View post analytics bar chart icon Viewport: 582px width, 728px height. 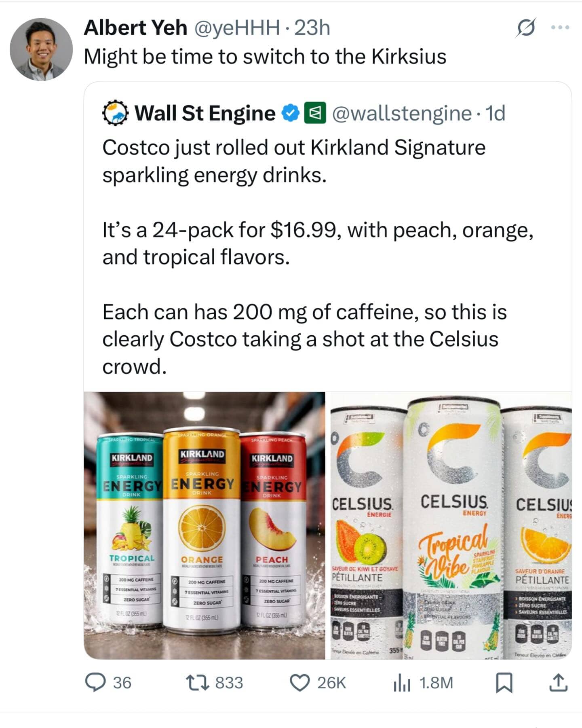[x=401, y=683]
